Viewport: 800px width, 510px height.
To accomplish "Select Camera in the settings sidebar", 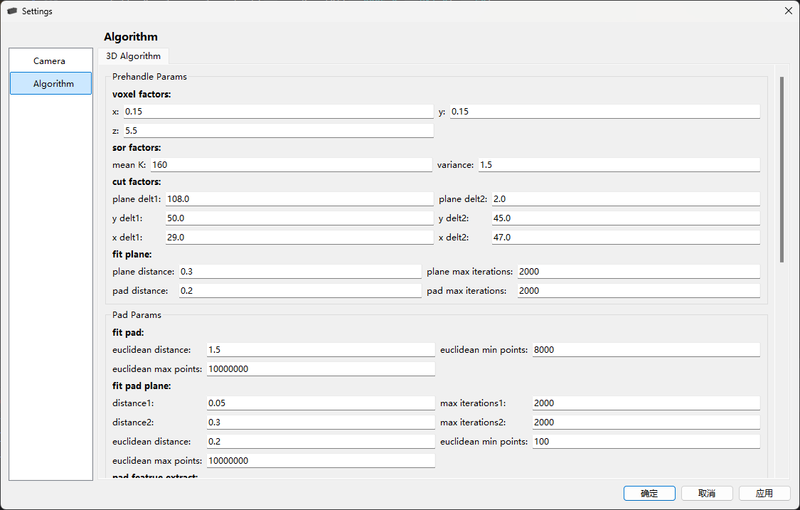I will (x=50, y=61).
